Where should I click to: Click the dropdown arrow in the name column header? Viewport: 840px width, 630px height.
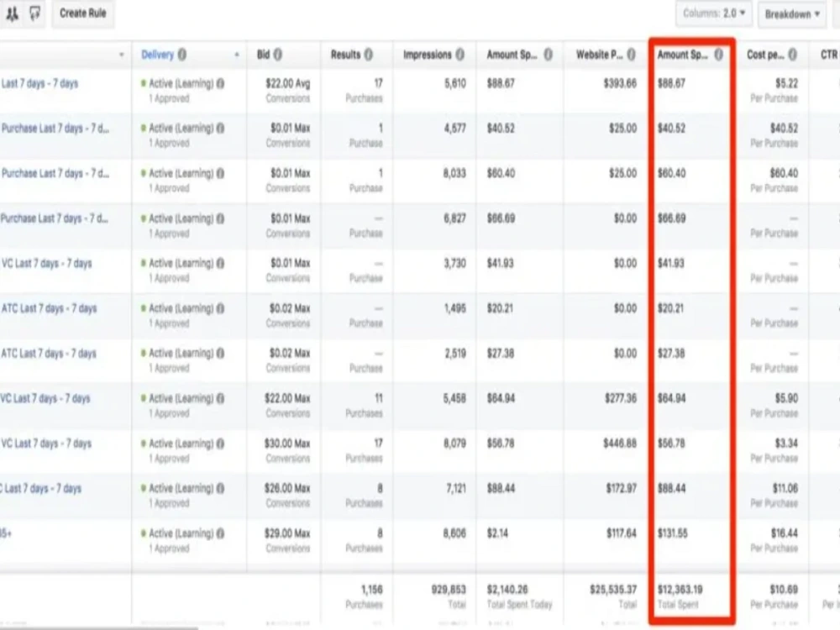click(122, 55)
